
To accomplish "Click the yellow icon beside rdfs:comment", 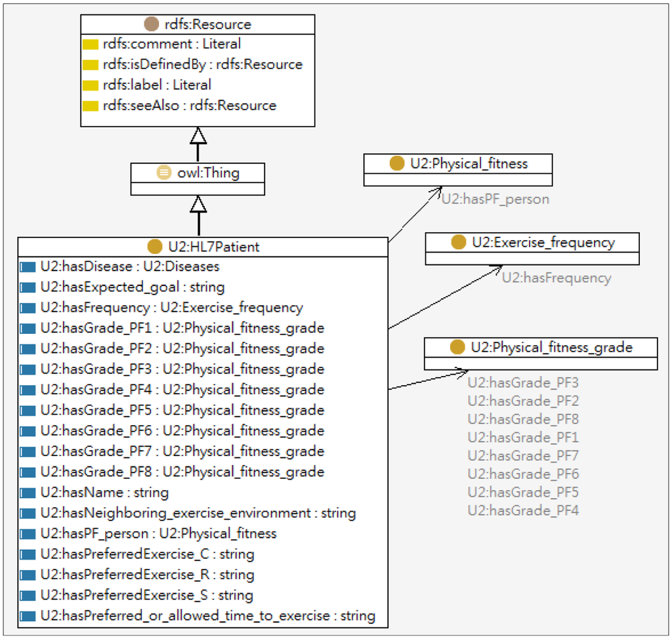I will (x=91, y=45).
